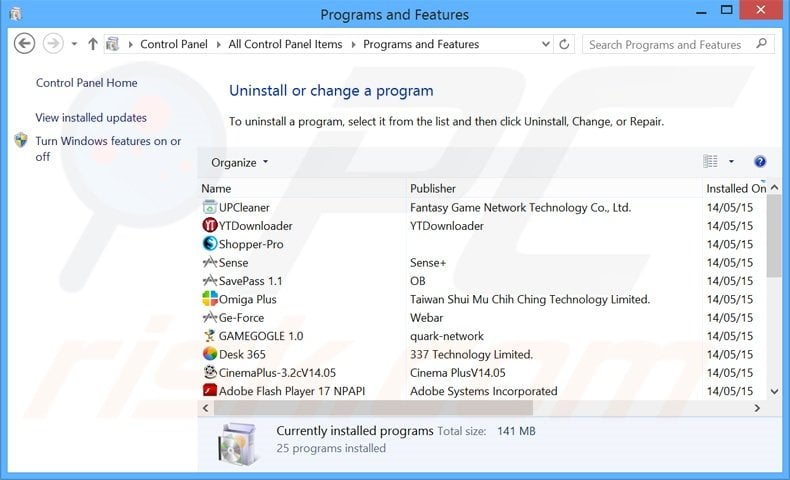The image size is (790, 480).
Task: Click the installed programs box icon
Action: [x=238, y=443]
